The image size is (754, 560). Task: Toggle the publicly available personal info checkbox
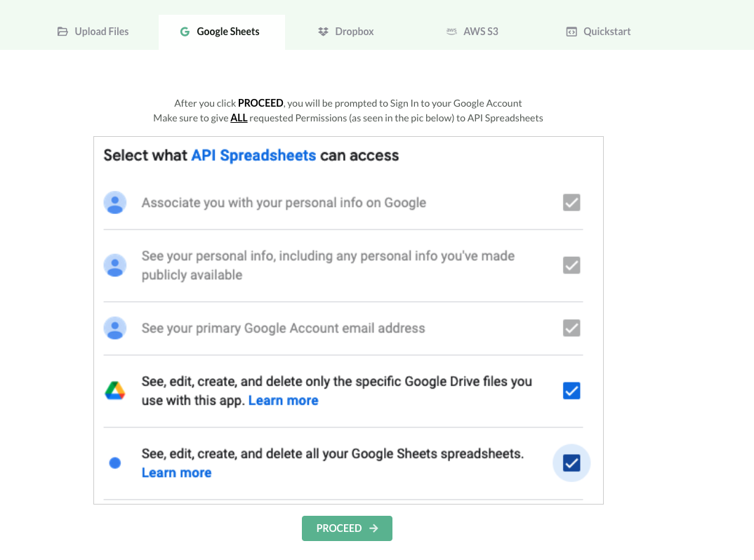571,265
